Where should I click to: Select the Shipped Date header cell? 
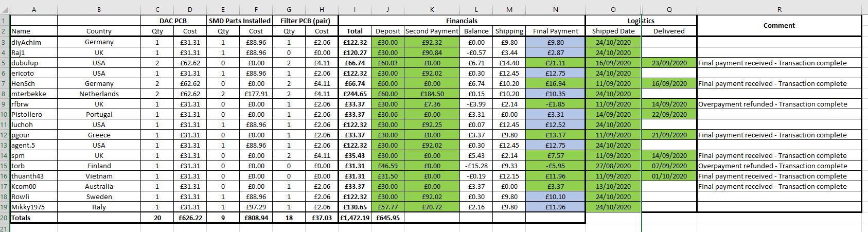[613, 31]
